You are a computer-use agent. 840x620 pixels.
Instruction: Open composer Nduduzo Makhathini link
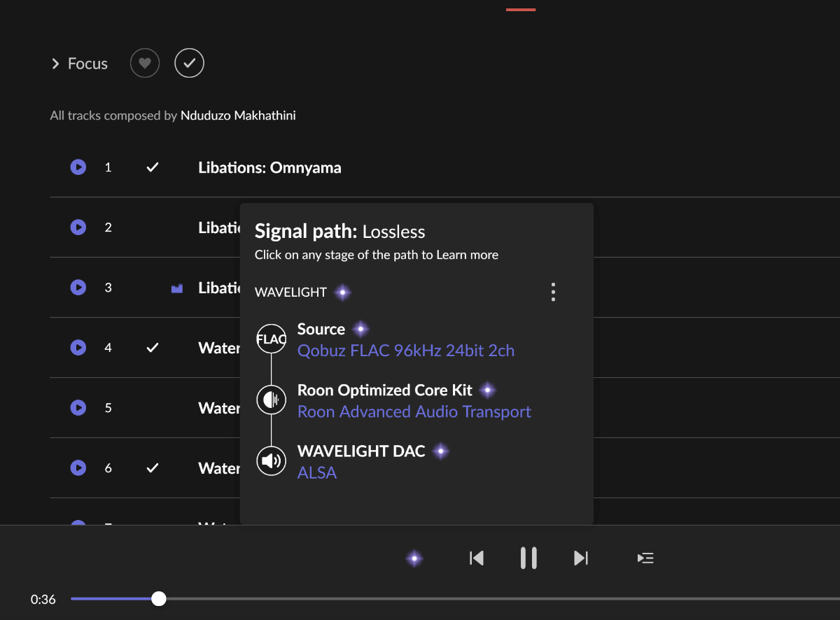[x=238, y=115]
